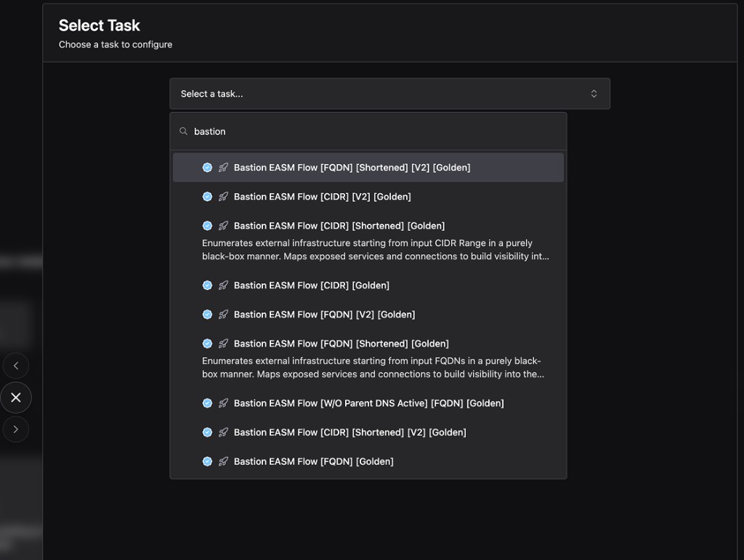Choose Bastion EASM Flow [CIDR] [Shortened] [V2] [Golden]
The width and height of the screenshot is (744, 560).
tap(368, 432)
